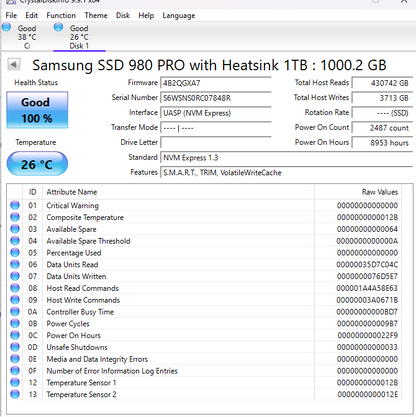Select the Percentage Used attribute name
Screen dimensions: 416x417
74,253
